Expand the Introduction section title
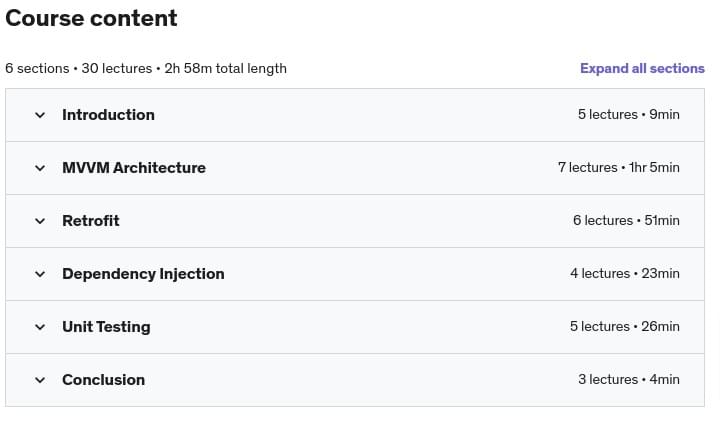The height and width of the screenshot is (421, 720). pos(108,115)
